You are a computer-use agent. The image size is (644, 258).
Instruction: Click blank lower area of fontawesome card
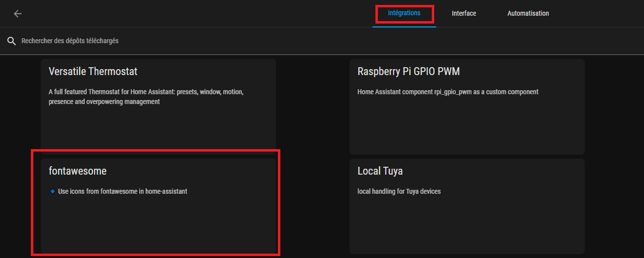pos(158,226)
